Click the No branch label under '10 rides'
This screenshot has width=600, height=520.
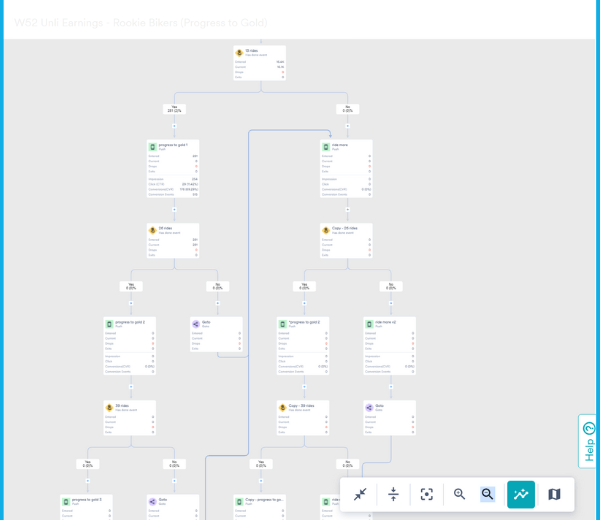pos(347,109)
